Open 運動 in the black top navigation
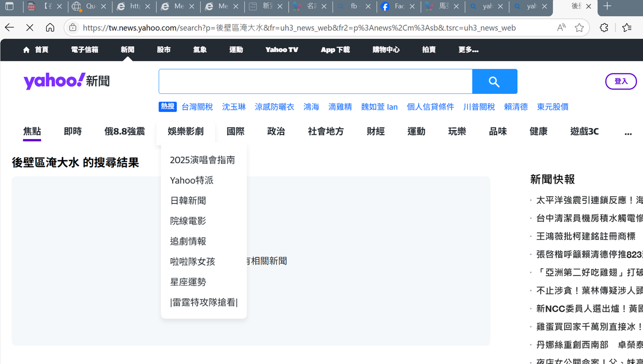Viewport: 643px width, 364px height. point(236,50)
